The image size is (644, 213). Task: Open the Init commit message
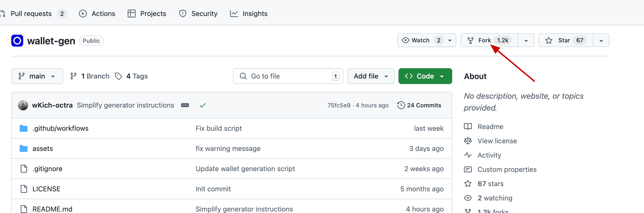pyautogui.click(x=213, y=189)
